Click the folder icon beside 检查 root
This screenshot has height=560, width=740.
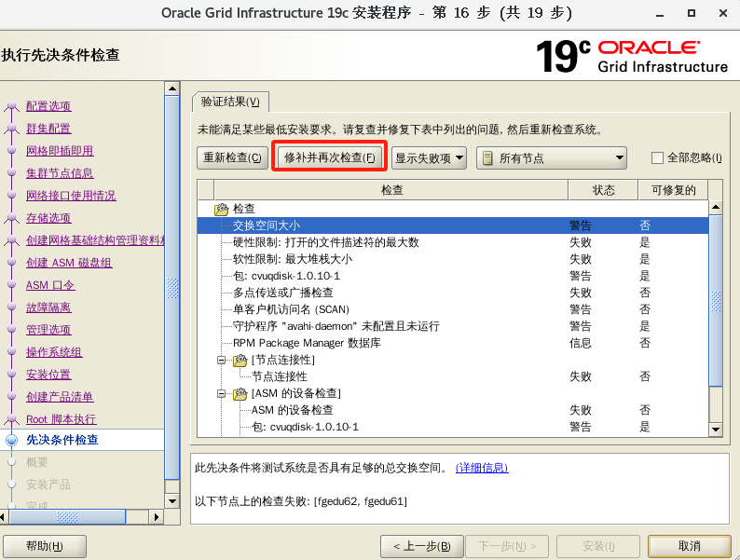click(x=221, y=209)
